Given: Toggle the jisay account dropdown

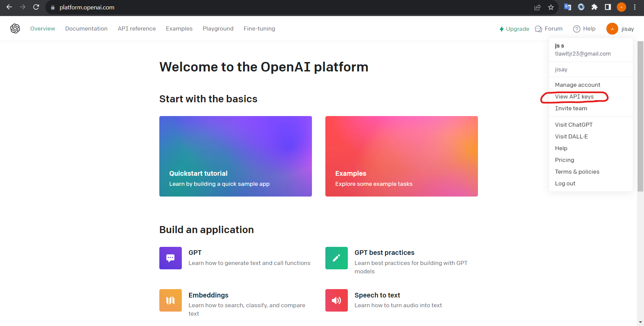Looking at the screenshot, I should coord(620,29).
